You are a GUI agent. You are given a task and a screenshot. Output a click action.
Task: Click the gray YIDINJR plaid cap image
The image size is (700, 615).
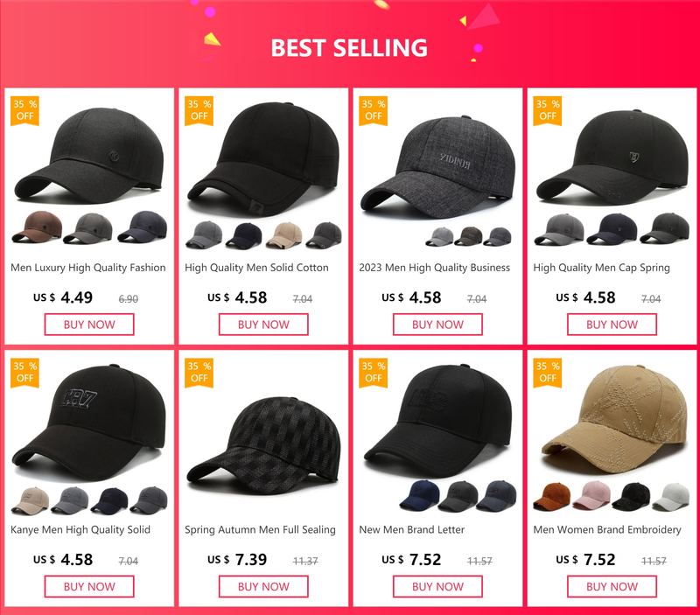tap(437, 168)
